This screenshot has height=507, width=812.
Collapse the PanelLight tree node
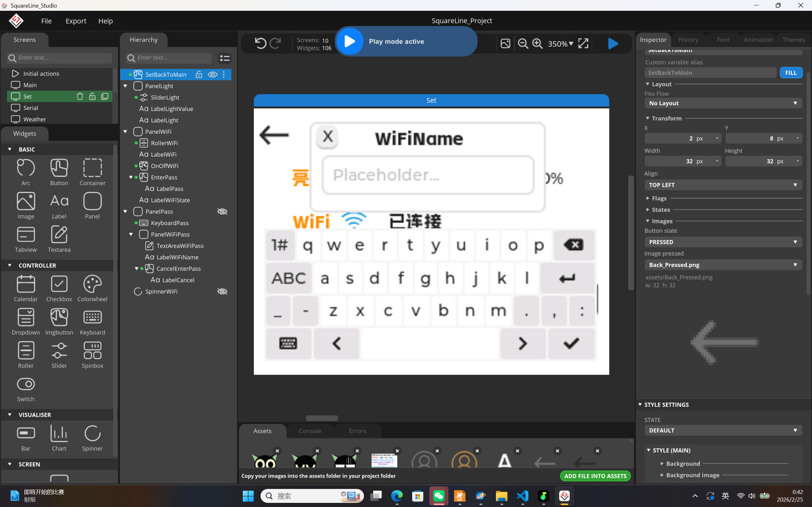click(x=125, y=86)
